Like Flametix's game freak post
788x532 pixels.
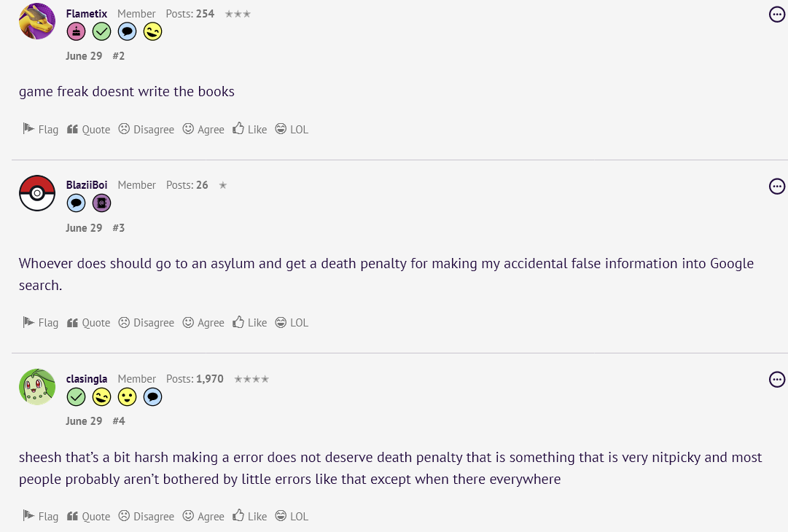pos(250,129)
